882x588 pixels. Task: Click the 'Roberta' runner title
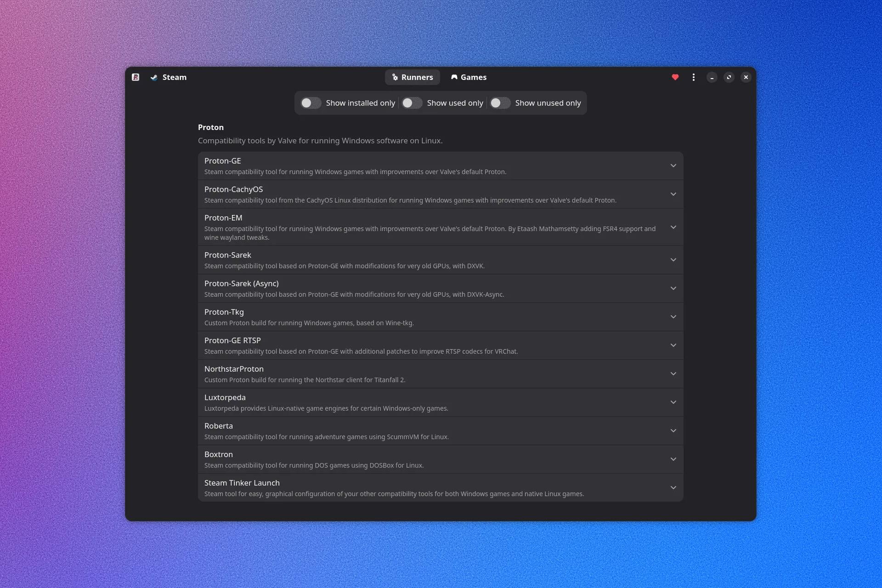tap(219, 426)
